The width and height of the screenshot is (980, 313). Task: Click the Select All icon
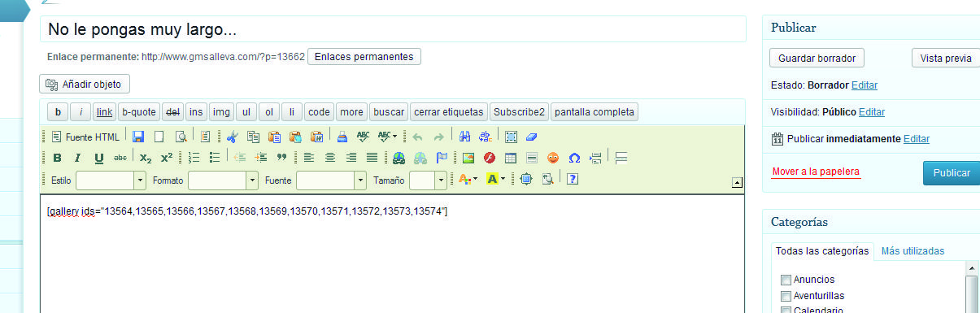(x=511, y=137)
